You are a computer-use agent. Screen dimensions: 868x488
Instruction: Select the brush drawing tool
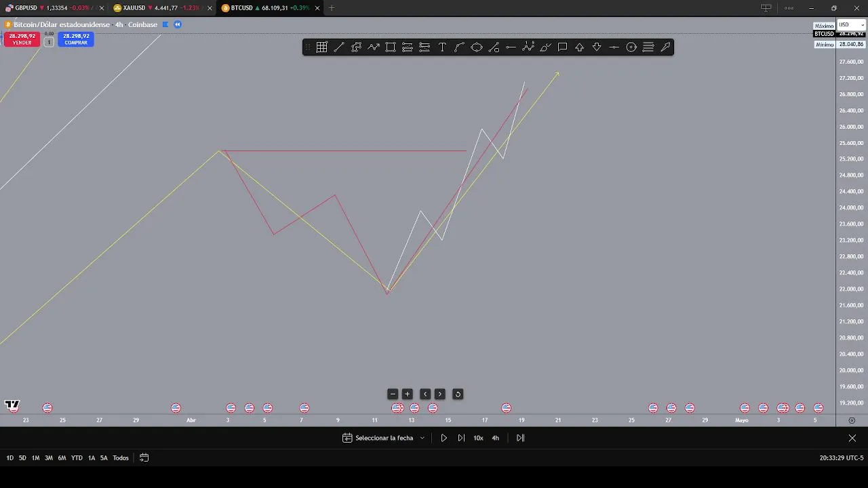coord(545,47)
